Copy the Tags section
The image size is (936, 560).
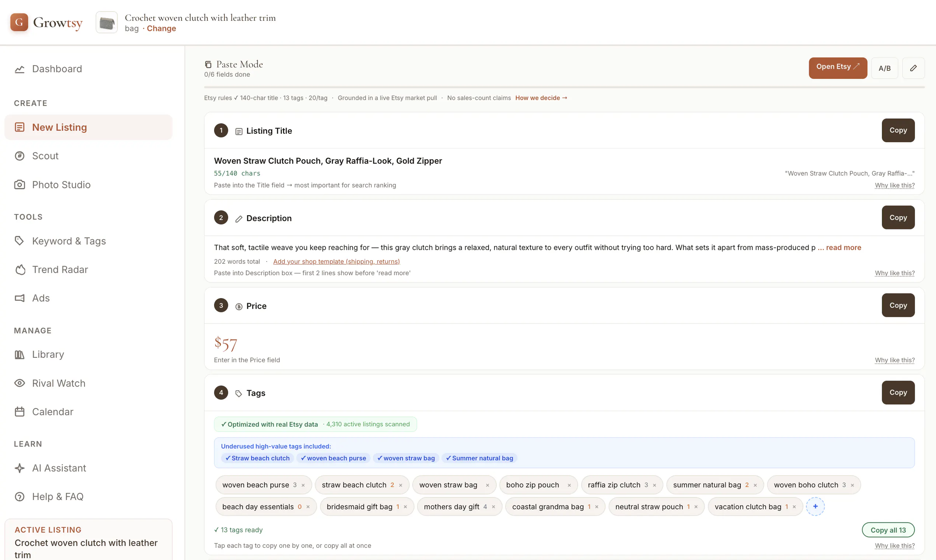[x=898, y=392]
